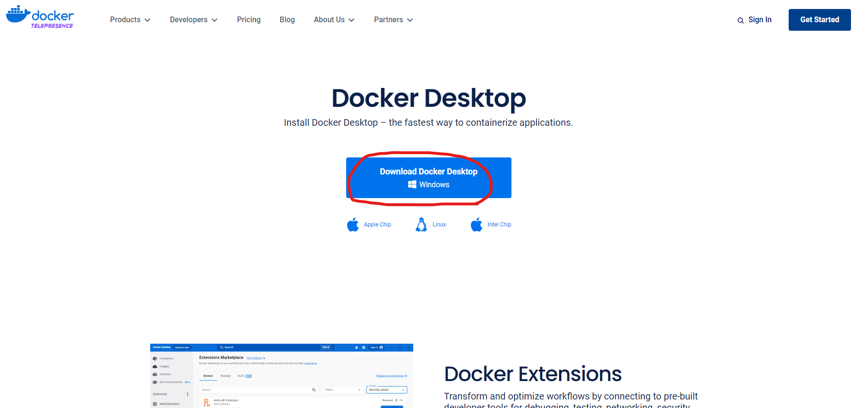868x408 pixels.
Task: Click the Docker Telepresence whale logo
Action: pos(40,17)
